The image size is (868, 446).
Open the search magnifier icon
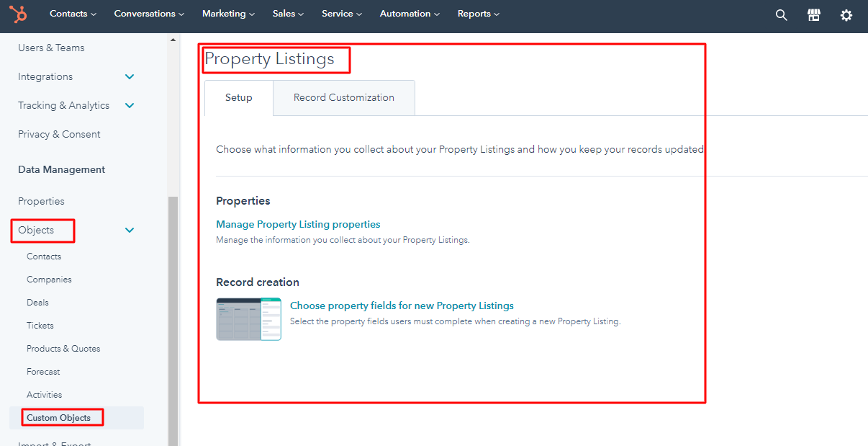point(781,14)
